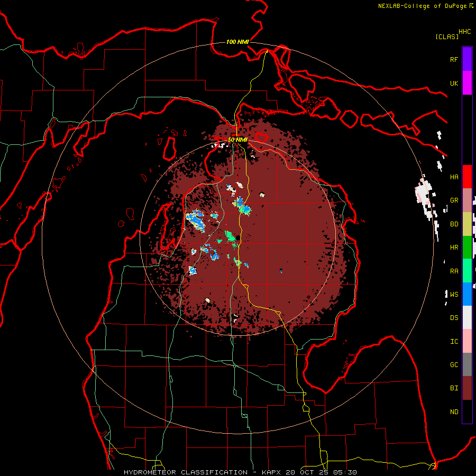This screenshot has width=476, height=476.
Task: Click the HHC legend title
Action: click(464, 32)
